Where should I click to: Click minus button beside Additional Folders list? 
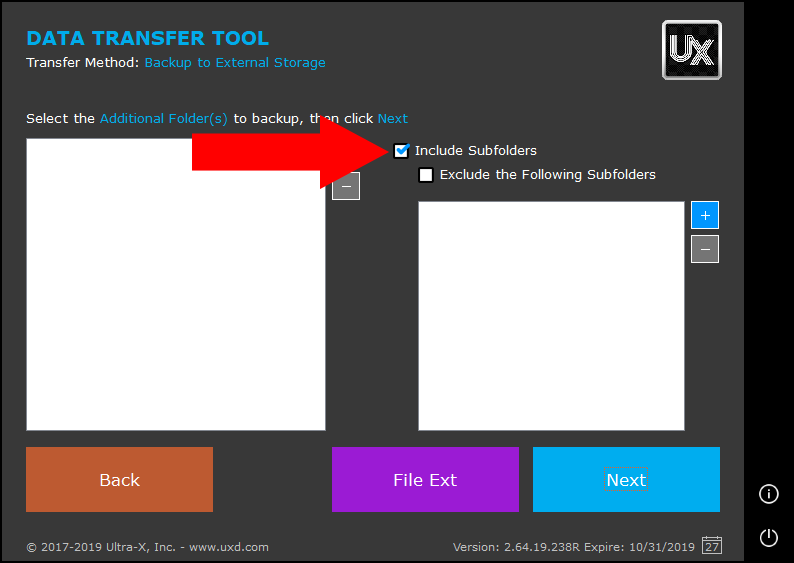point(346,186)
